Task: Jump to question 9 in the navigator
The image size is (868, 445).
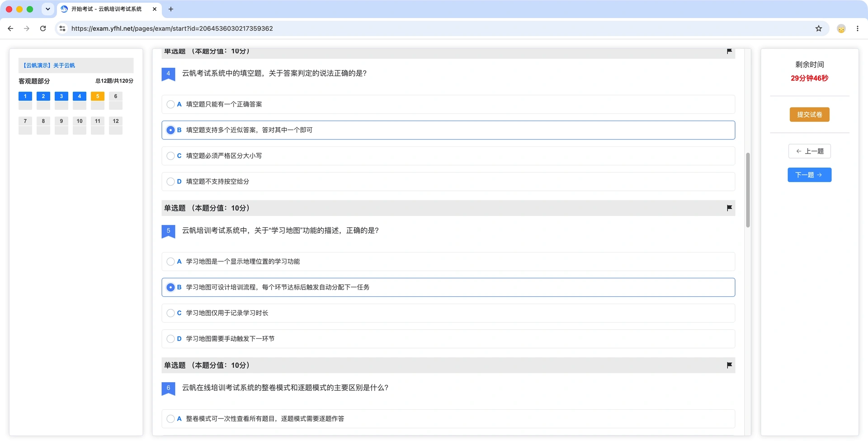Action: coord(61,125)
